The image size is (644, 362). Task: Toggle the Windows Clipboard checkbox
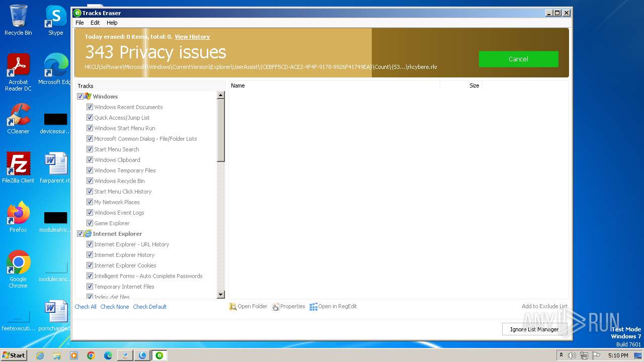click(90, 160)
